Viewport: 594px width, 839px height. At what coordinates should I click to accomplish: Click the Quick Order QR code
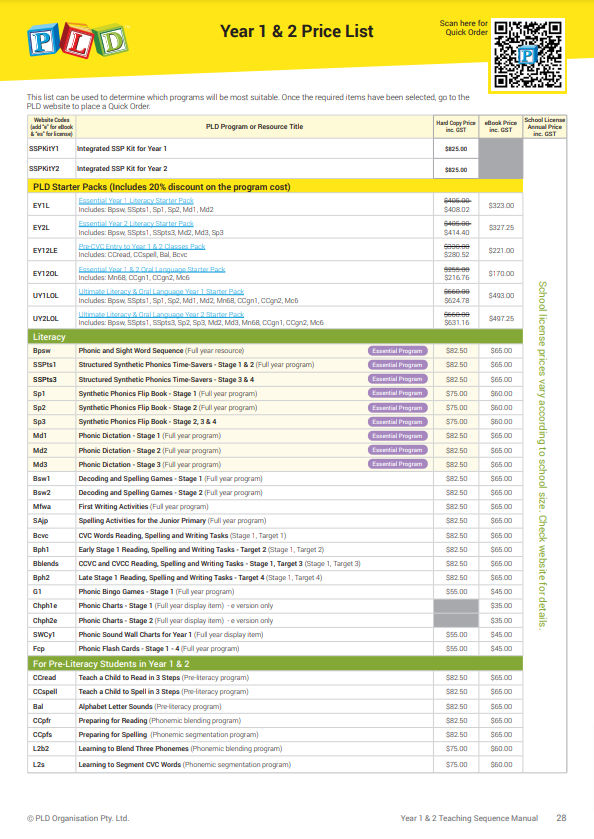528,55
